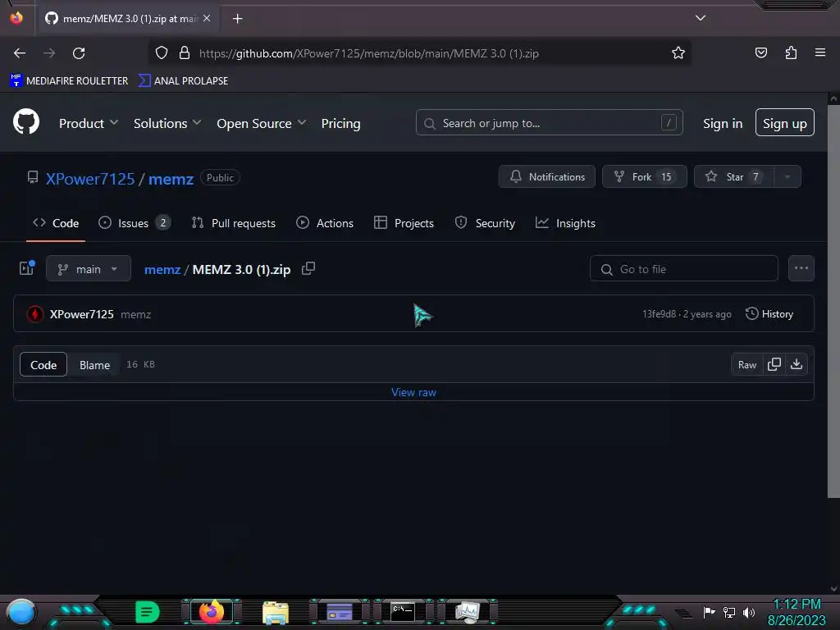Viewport: 840px width, 630px height.
Task: Expand the Product menu
Action: coord(89,123)
